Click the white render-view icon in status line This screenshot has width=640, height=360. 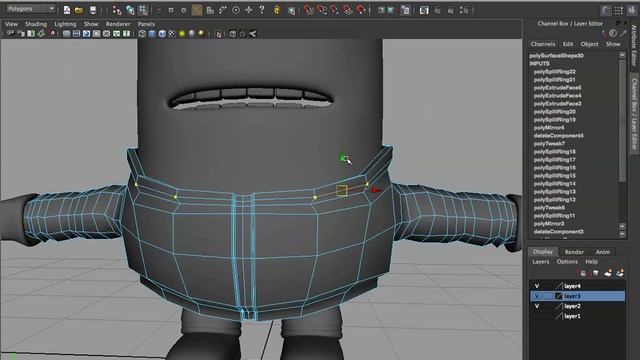point(424,10)
